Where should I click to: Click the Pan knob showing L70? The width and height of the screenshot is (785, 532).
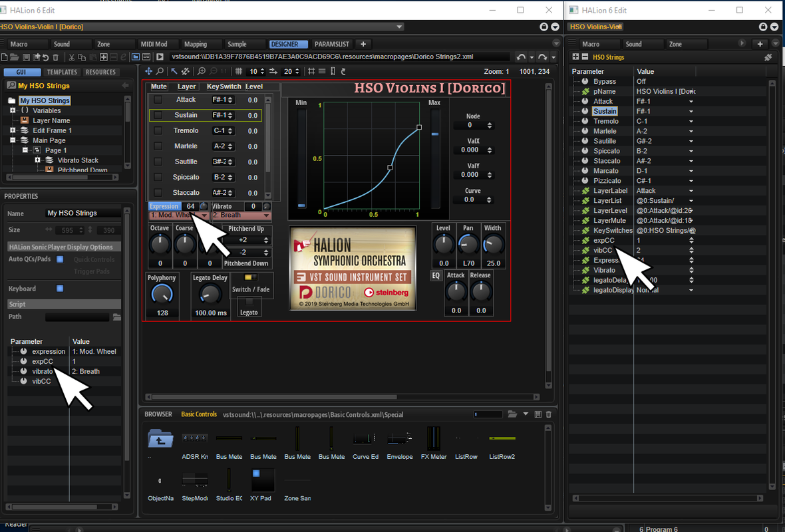tap(468, 245)
